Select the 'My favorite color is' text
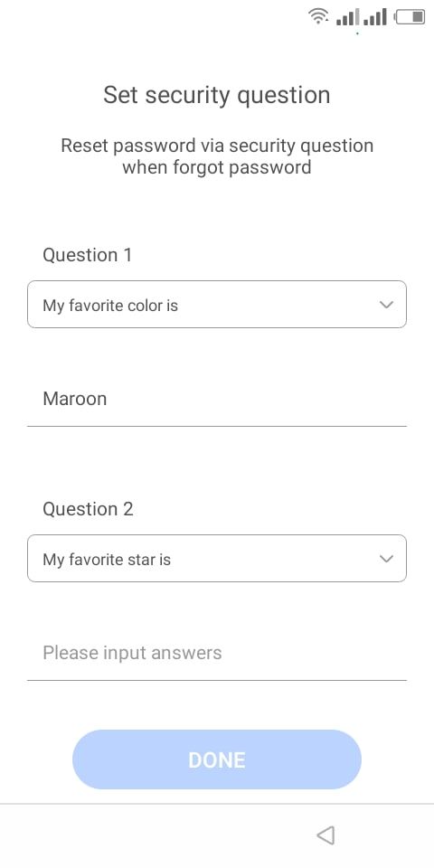 pos(110,305)
